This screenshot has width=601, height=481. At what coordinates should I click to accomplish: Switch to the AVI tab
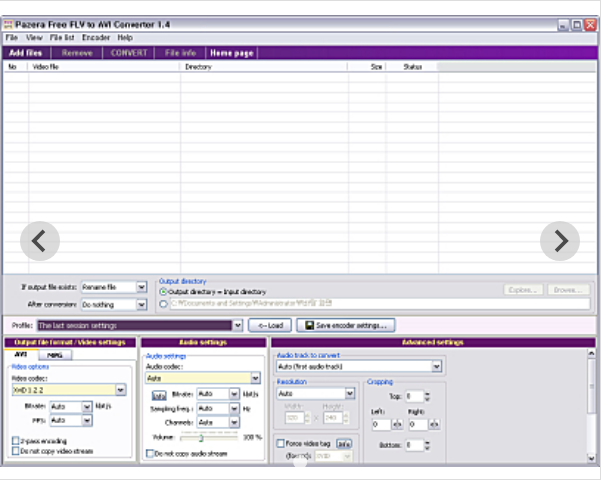(x=21, y=355)
